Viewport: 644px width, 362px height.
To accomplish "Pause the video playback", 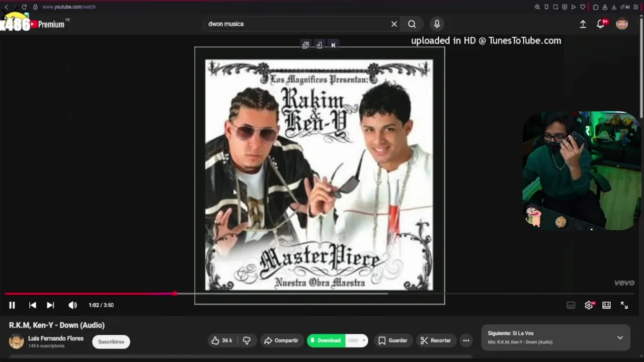I will (12, 305).
